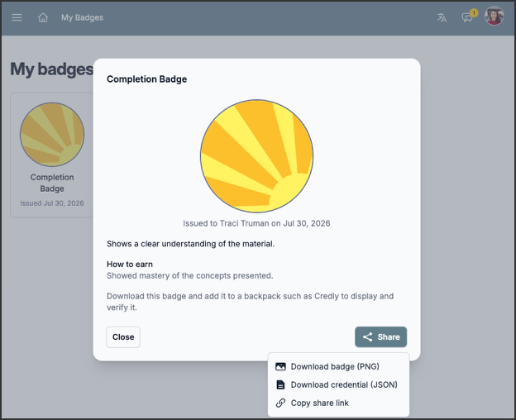The image size is (516, 420).
Task: Click the image icon beside Download badge
Action: point(280,366)
